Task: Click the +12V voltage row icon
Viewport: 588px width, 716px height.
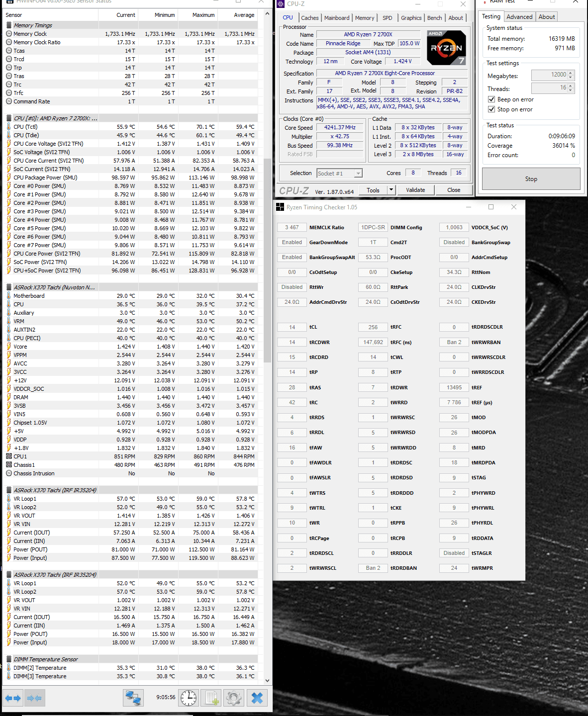Action: [x=9, y=380]
